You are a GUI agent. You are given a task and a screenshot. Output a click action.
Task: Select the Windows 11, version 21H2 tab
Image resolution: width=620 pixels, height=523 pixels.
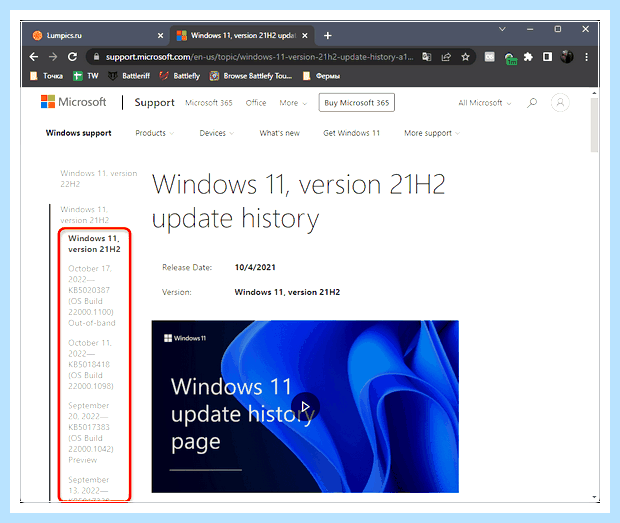click(242, 36)
